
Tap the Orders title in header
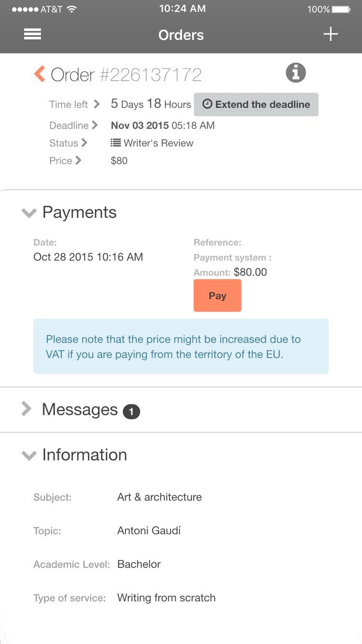181,35
